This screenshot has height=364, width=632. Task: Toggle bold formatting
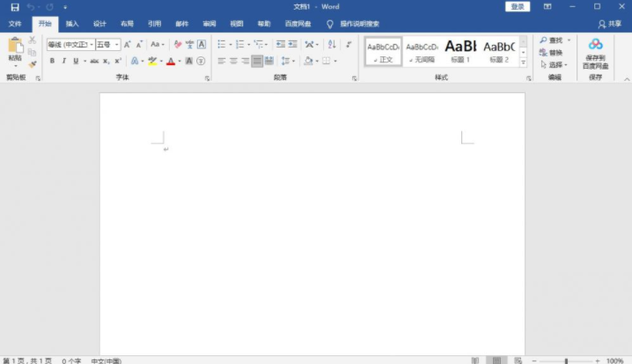click(x=52, y=61)
